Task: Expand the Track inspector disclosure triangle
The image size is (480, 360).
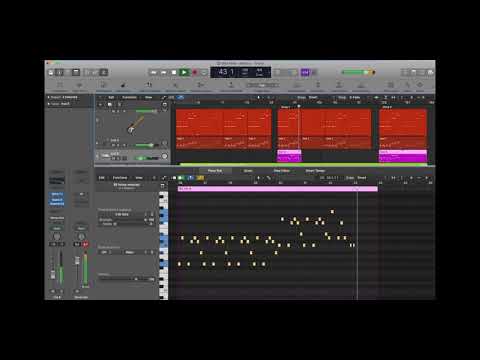Action: (49, 104)
